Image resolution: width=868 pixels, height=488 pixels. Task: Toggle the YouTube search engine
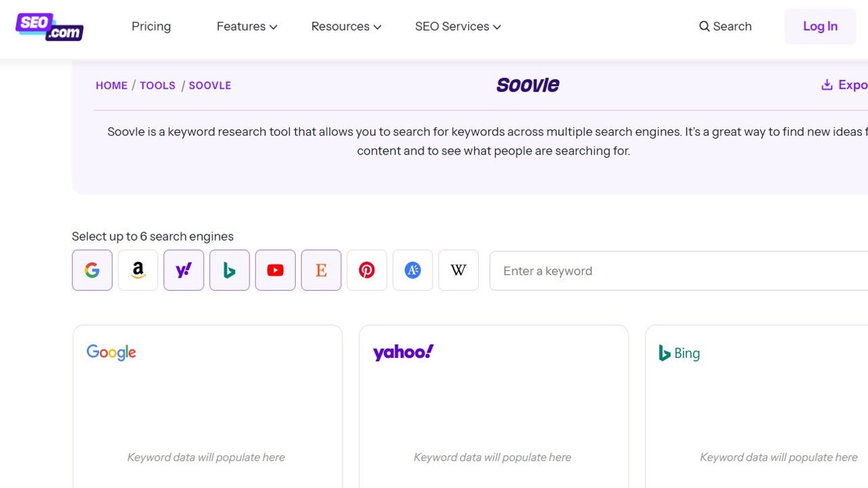(275, 270)
